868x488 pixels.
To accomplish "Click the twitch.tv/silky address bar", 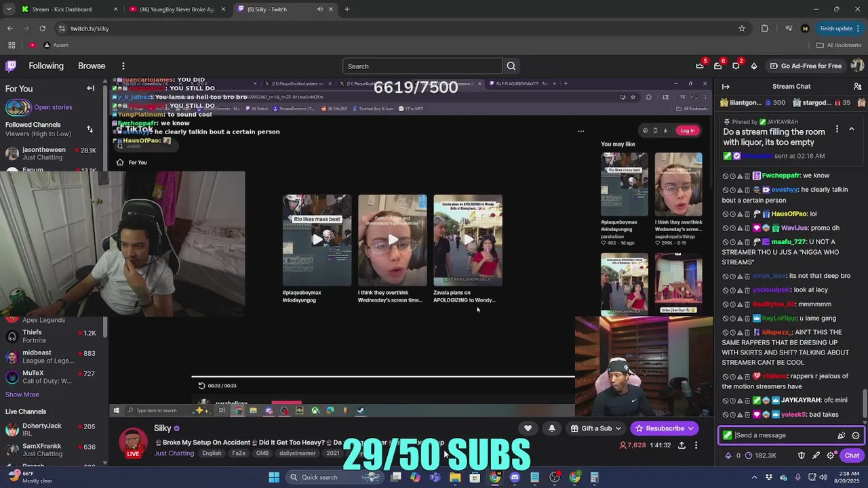I will [x=400, y=28].
